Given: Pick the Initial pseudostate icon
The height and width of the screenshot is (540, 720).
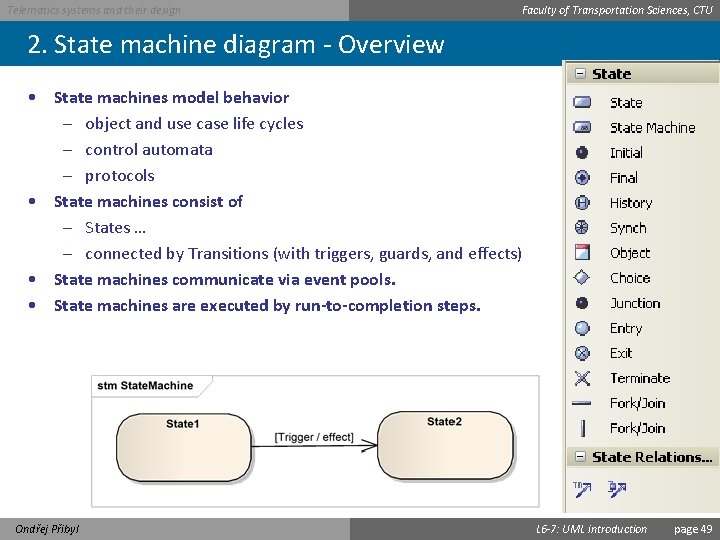Looking at the screenshot, I should [582, 152].
